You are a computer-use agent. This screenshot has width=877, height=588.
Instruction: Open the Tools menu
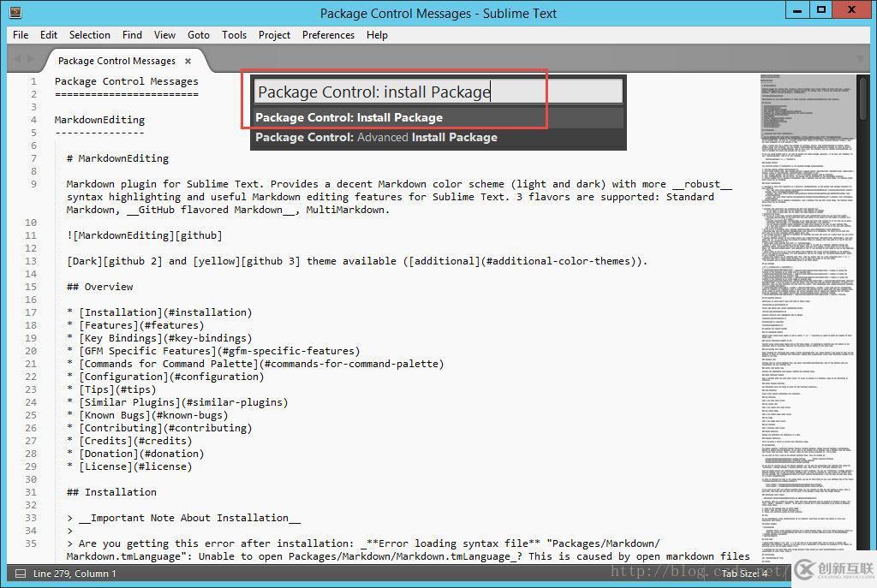click(x=234, y=34)
